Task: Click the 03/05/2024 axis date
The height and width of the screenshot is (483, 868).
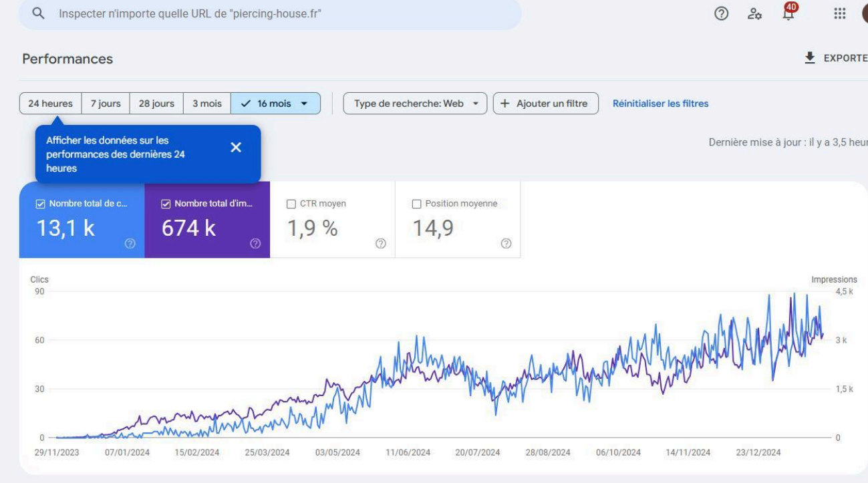Action: 337,452
